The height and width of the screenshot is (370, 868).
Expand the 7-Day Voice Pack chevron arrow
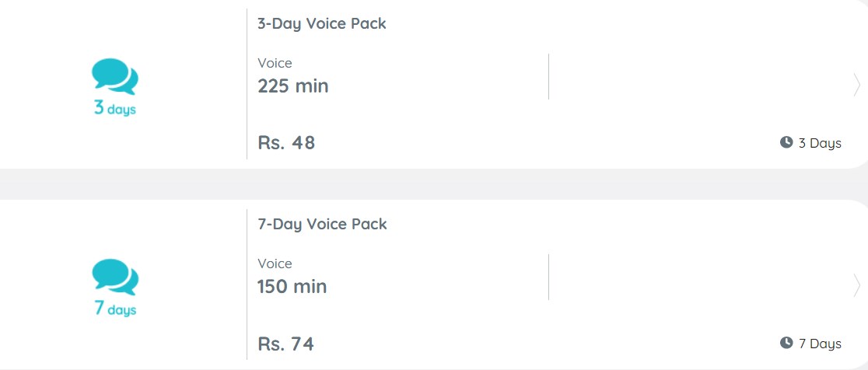(x=857, y=286)
